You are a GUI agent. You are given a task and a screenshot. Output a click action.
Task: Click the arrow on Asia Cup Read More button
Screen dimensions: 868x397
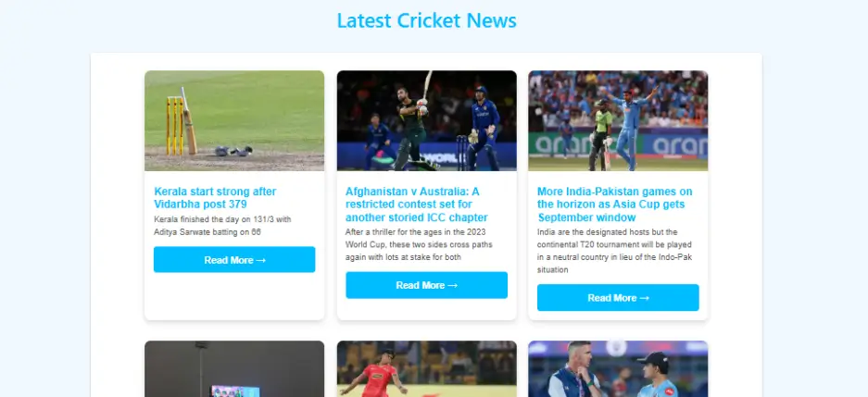tap(644, 299)
